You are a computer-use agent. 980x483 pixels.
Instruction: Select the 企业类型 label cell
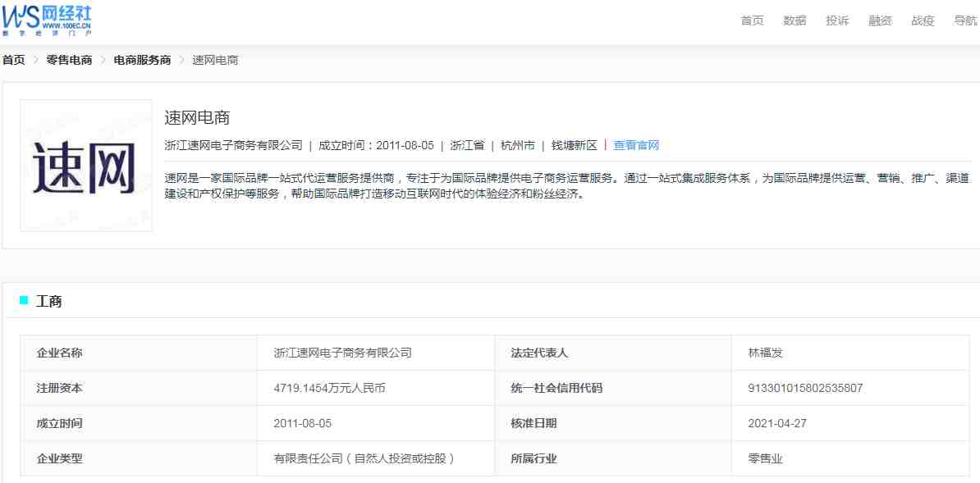tap(139, 458)
